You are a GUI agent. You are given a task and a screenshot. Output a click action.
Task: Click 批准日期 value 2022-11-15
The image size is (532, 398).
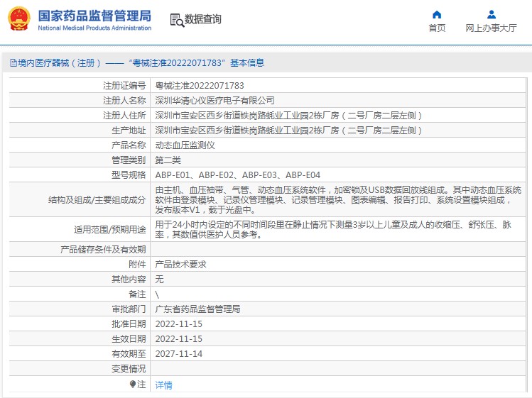[178, 324]
